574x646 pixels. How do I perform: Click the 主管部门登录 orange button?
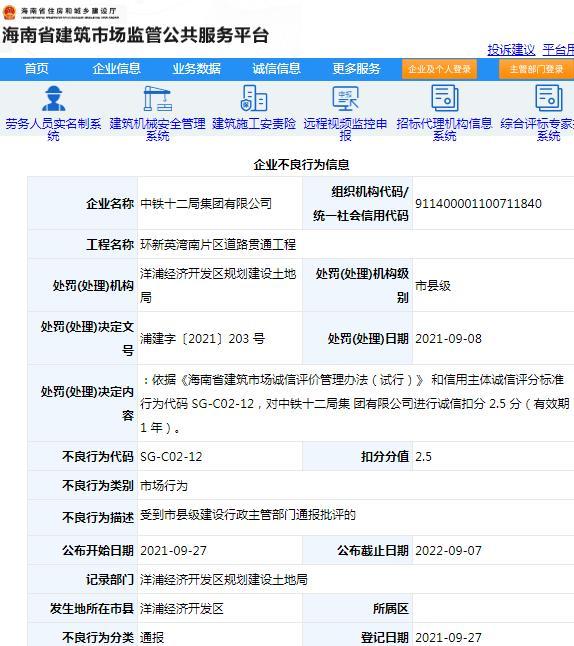[x=536, y=69]
